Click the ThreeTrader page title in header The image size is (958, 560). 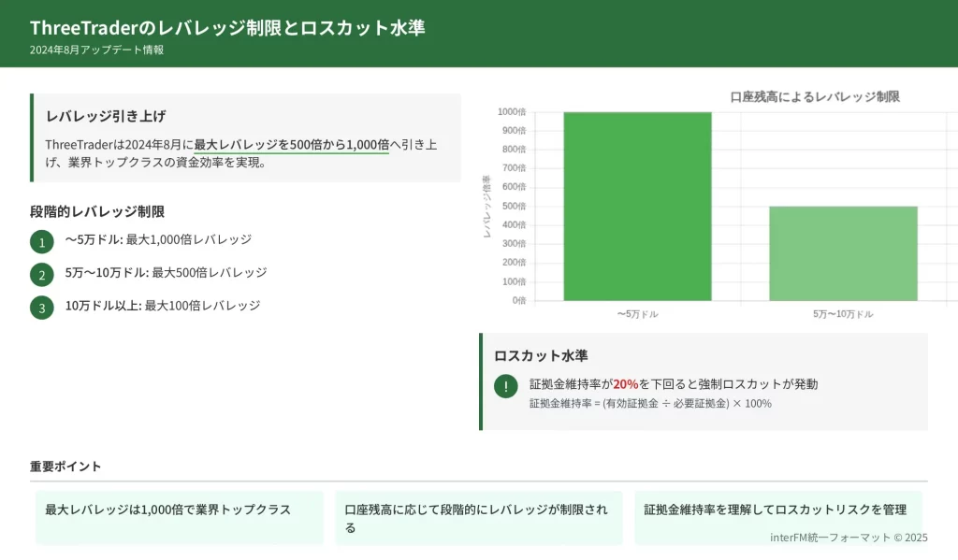(x=227, y=28)
